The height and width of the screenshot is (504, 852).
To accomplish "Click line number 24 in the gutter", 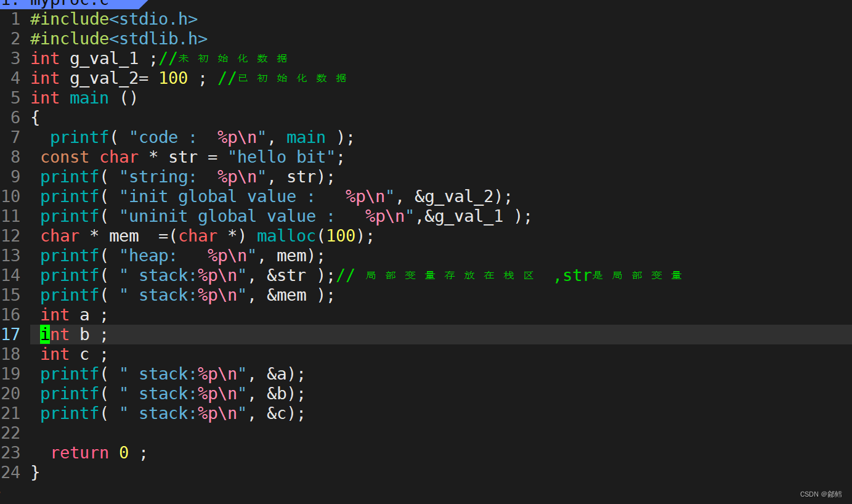I will 10,472.
